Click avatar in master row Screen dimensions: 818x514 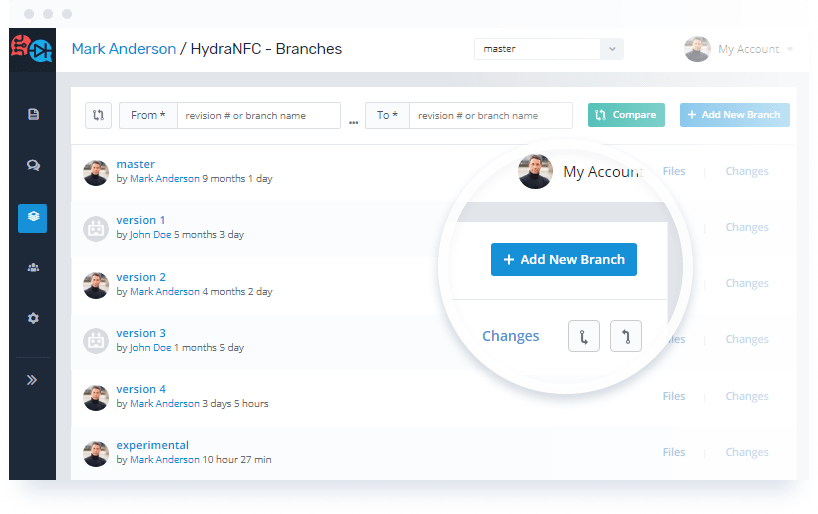click(96, 173)
